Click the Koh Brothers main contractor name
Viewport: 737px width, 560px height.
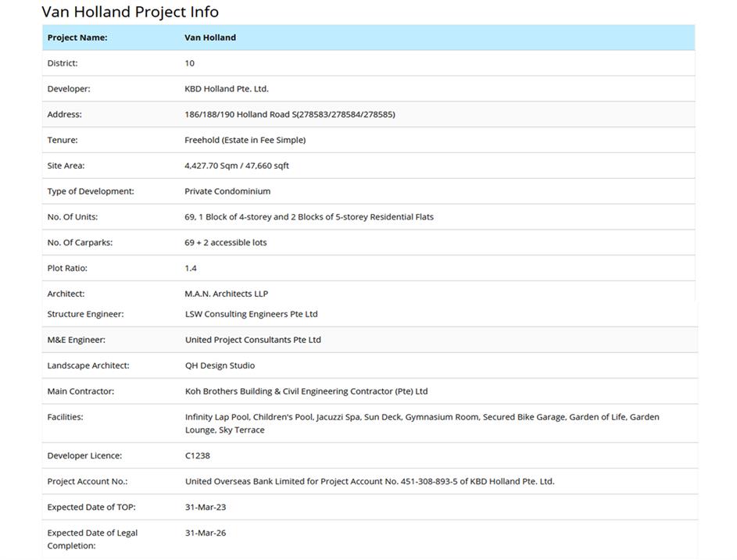[x=306, y=391]
